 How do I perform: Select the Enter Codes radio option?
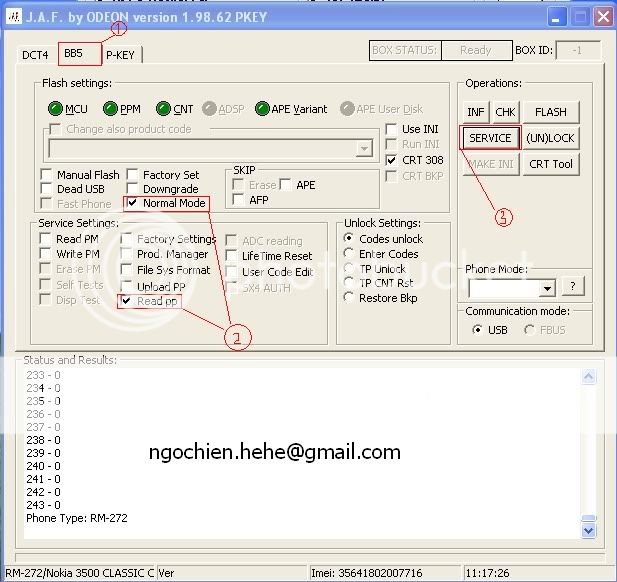click(348, 253)
